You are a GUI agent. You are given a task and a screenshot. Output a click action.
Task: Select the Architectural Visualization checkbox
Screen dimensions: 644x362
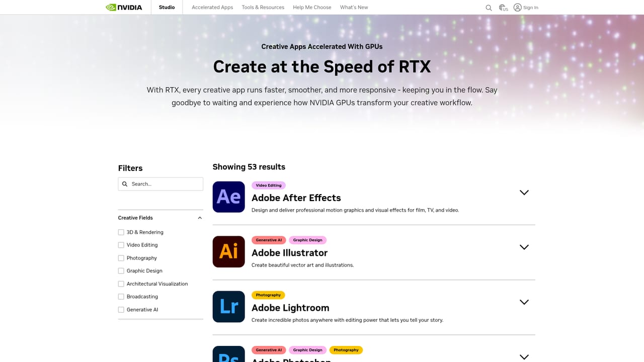pyautogui.click(x=121, y=284)
